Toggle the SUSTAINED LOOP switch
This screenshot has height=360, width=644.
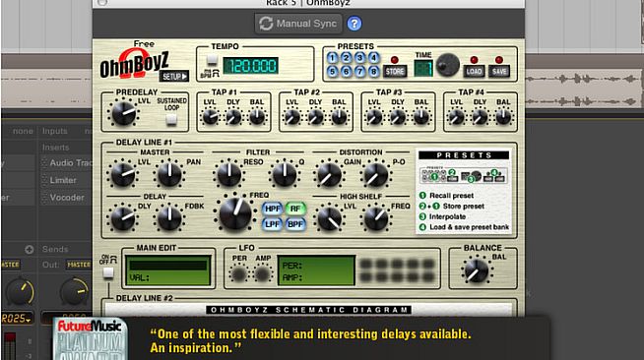point(171,119)
